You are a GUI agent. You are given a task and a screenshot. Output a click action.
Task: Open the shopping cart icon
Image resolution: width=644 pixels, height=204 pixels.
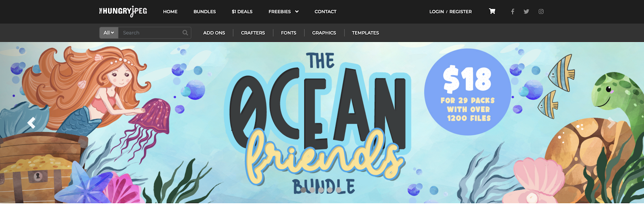click(492, 11)
